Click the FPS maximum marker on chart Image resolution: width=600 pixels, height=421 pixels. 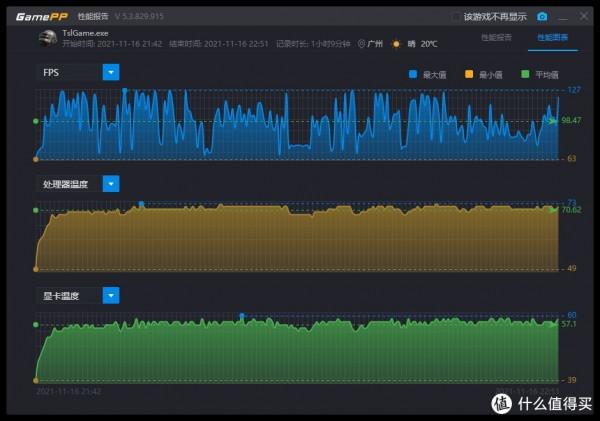[x=125, y=90]
